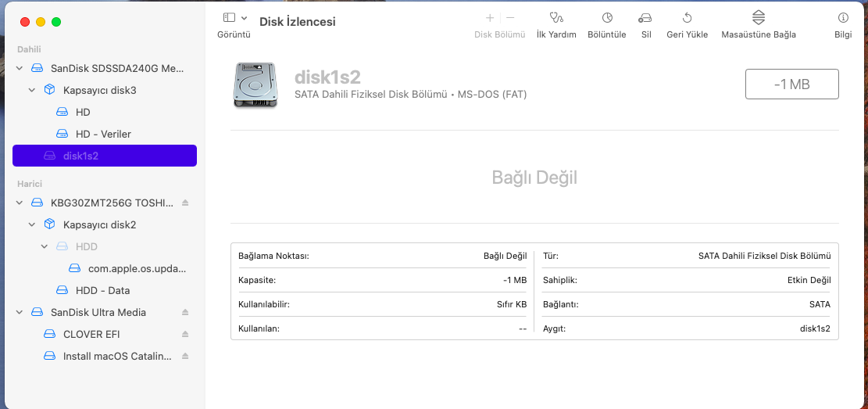Eject the CLOVER EFI volume
Viewport: 868px width, 409px height.
[x=185, y=335]
